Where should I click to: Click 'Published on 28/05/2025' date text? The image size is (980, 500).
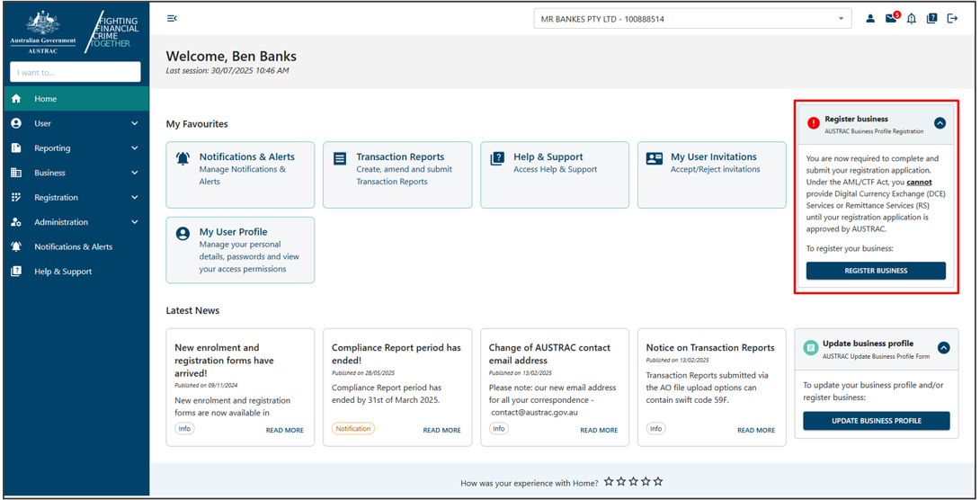tap(363, 372)
